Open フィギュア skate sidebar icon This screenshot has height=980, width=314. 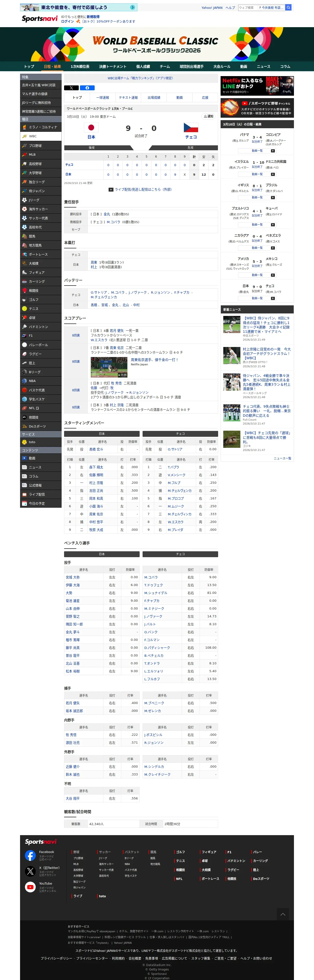tap(25, 272)
